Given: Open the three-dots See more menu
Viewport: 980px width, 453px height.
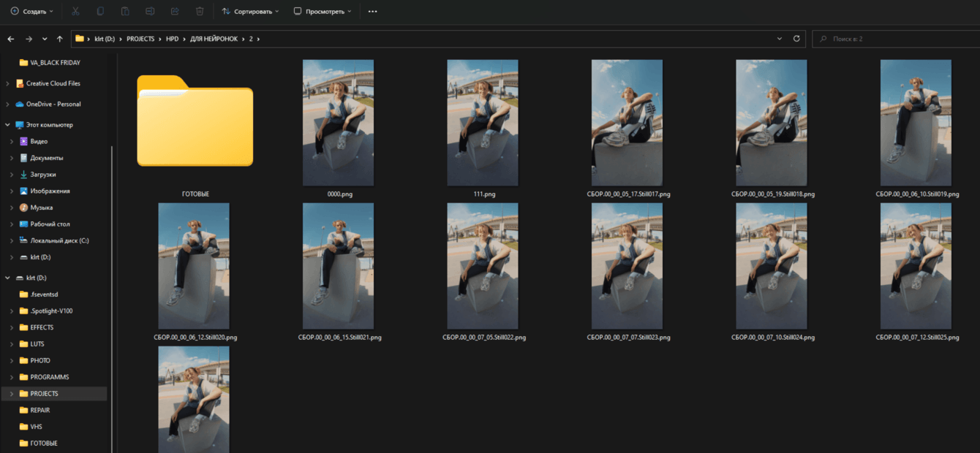Looking at the screenshot, I should 373,12.
